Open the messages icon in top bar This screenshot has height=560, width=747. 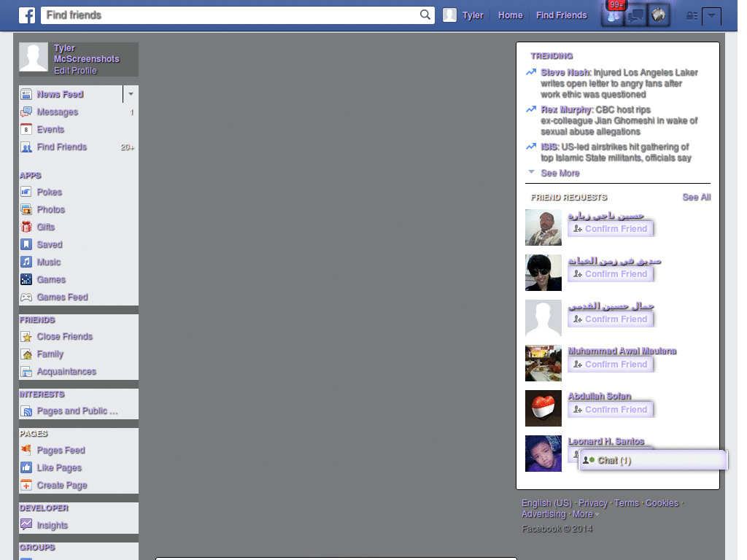pos(636,15)
